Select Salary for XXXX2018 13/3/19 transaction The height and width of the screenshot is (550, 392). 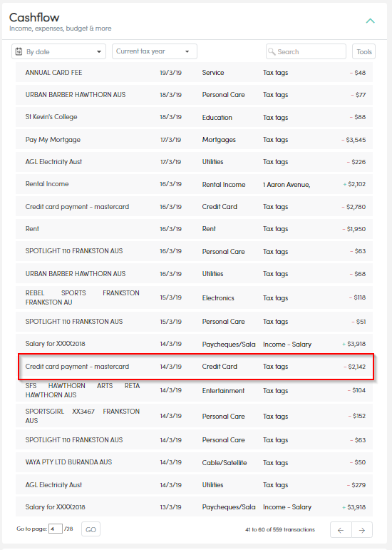click(x=194, y=507)
